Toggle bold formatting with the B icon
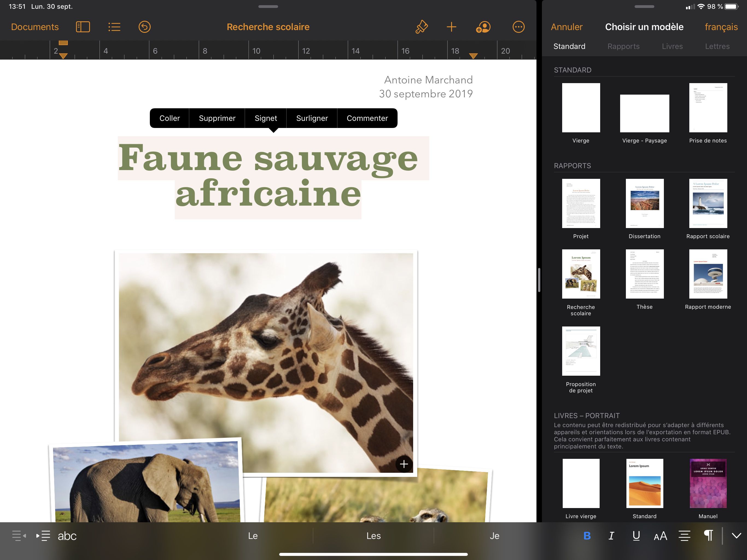This screenshot has width=747, height=560. tap(587, 536)
